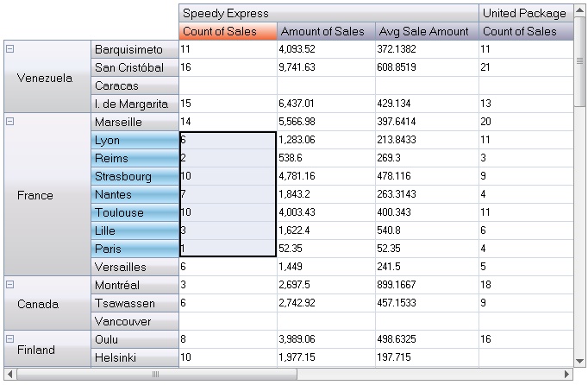Click the Avg Sale Amount column header
The height and width of the screenshot is (385, 588).
426,32
